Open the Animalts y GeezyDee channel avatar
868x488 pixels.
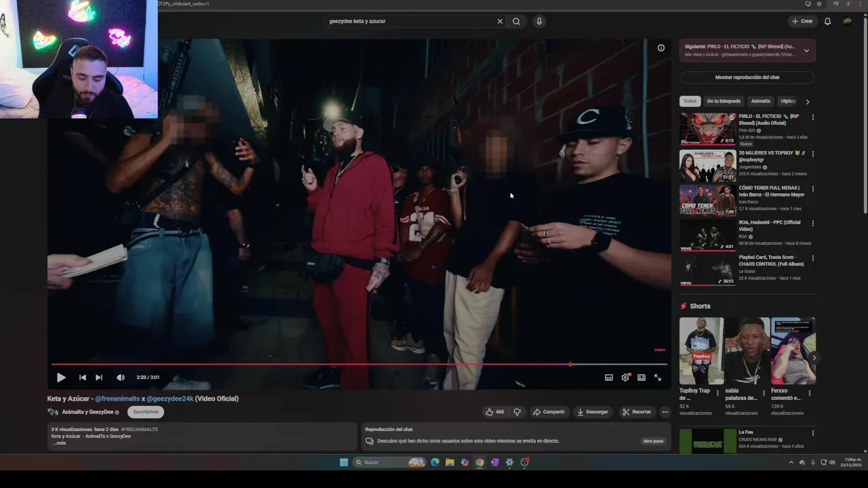(x=53, y=411)
